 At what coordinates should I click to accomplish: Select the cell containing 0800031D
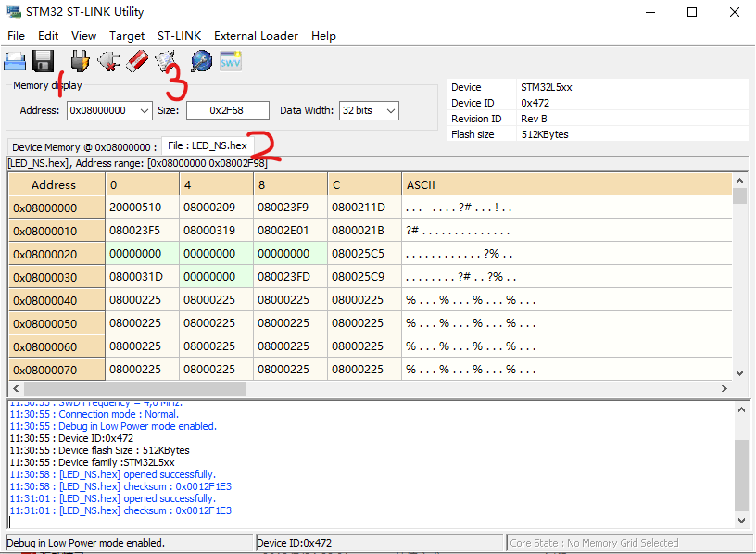143,277
